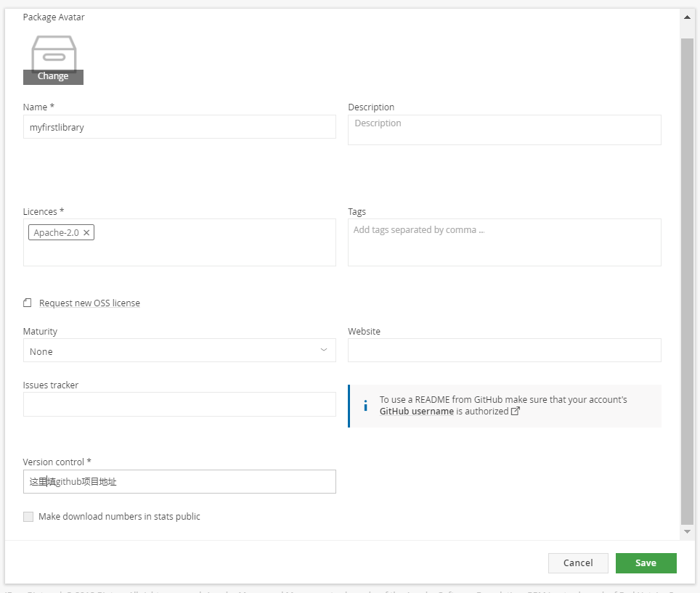
Task: Click the package avatar box icon
Action: (x=53, y=52)
